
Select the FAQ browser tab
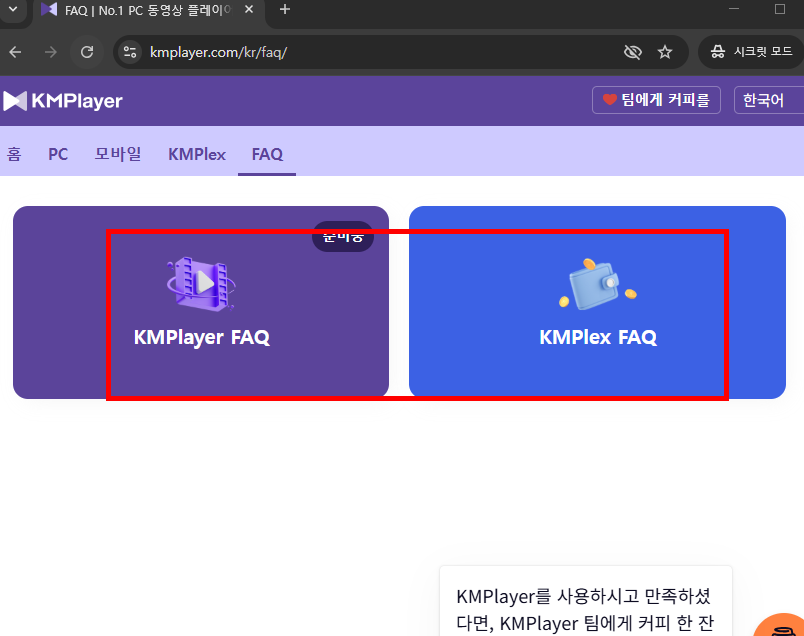click(149, 10)
